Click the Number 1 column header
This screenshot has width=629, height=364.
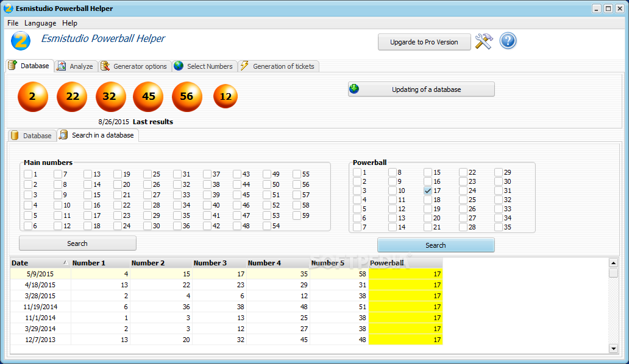coord(101,263)
